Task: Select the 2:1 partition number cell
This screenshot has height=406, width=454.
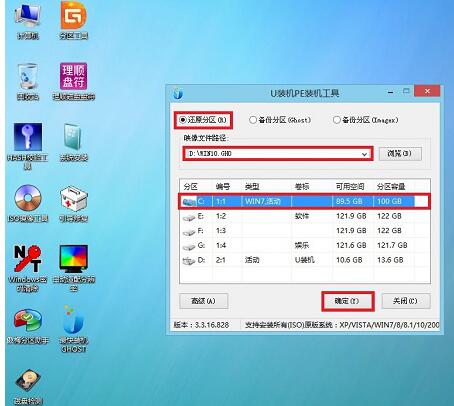Action: click(221, 260)
